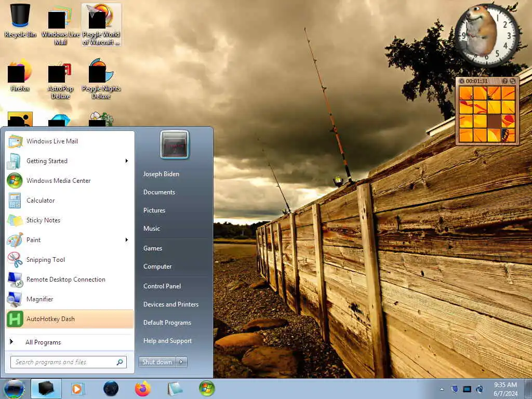The image size is (532, 399).
Task: Click the shield icon in system tray
Action: (454, 389)
